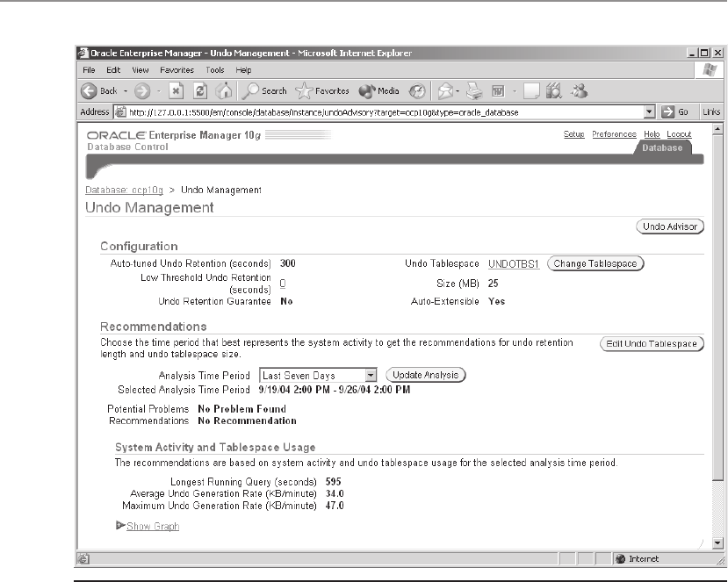Image resolution: width=728 pixels, height=582 pixels.
Task: Click the Discuss note icon
Action: 531,91
